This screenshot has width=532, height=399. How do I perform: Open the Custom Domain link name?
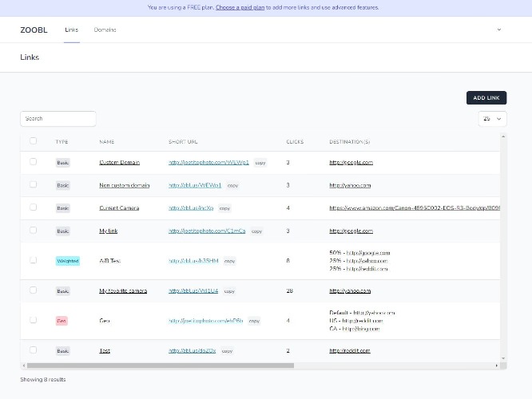[x=120, y=162]
